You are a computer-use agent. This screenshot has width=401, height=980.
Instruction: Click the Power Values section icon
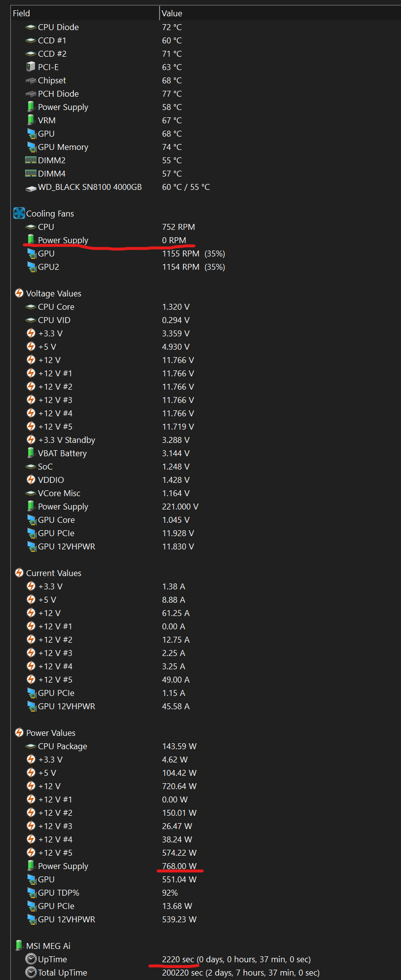click(x=19, y=732)
